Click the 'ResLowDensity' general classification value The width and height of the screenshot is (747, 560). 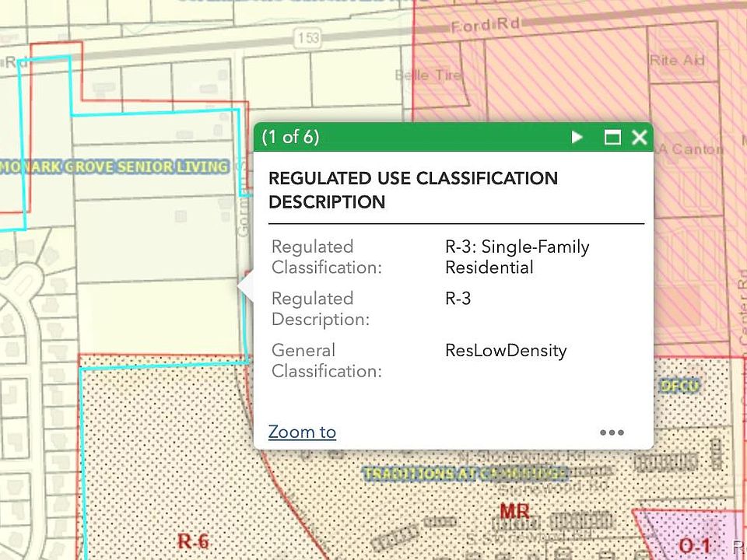coord(506,350)
